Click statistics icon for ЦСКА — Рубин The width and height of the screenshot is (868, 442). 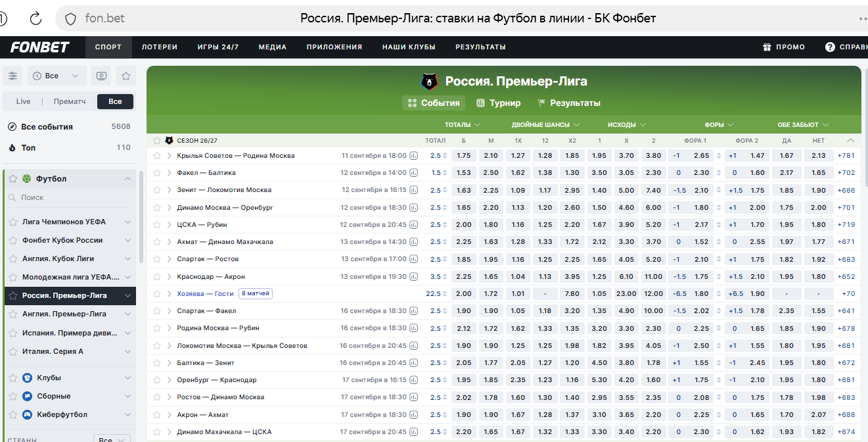tap(414, 224)
